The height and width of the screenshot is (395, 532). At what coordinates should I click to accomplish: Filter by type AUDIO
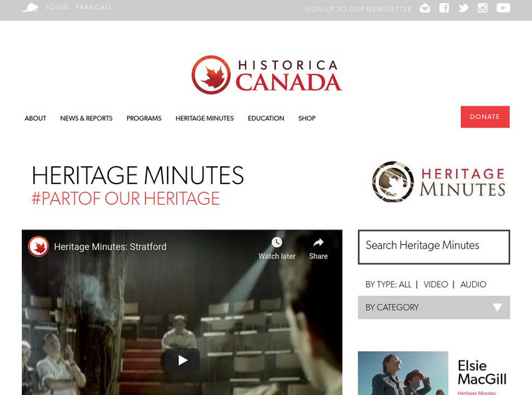(473, 285)
